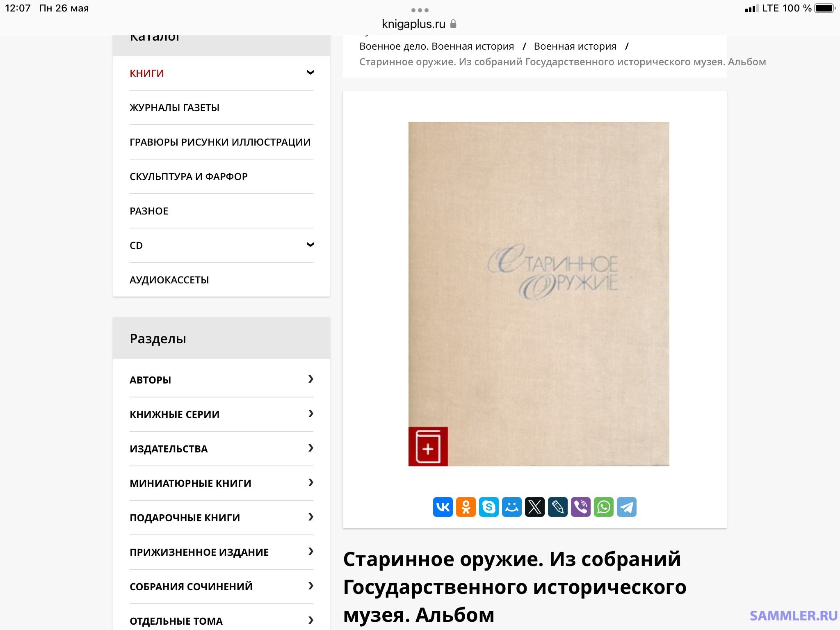Screen dimensions: 840x630
Task: Open СКУЛЬПТУРА И ФАРФОР catalog item
Action: (189, 176)
